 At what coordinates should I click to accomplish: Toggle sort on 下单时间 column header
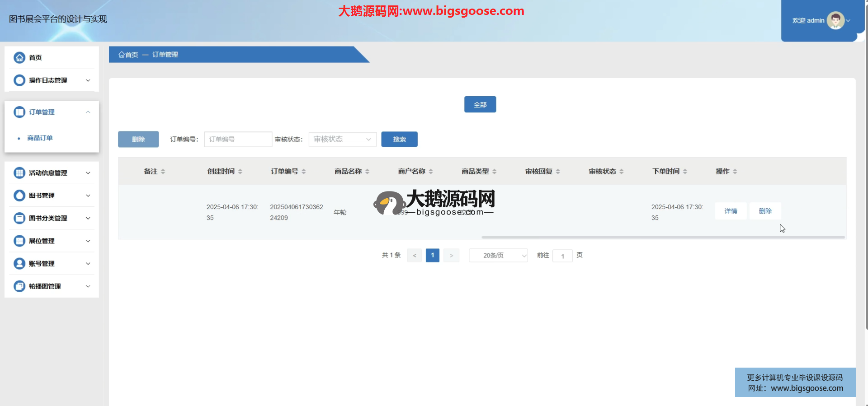[685, 172]
